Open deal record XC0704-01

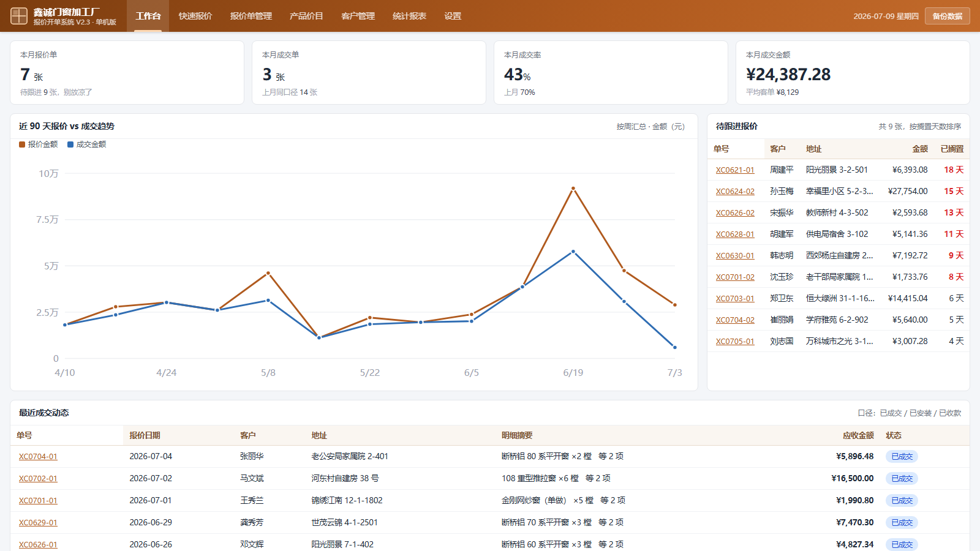click(38, 457)
